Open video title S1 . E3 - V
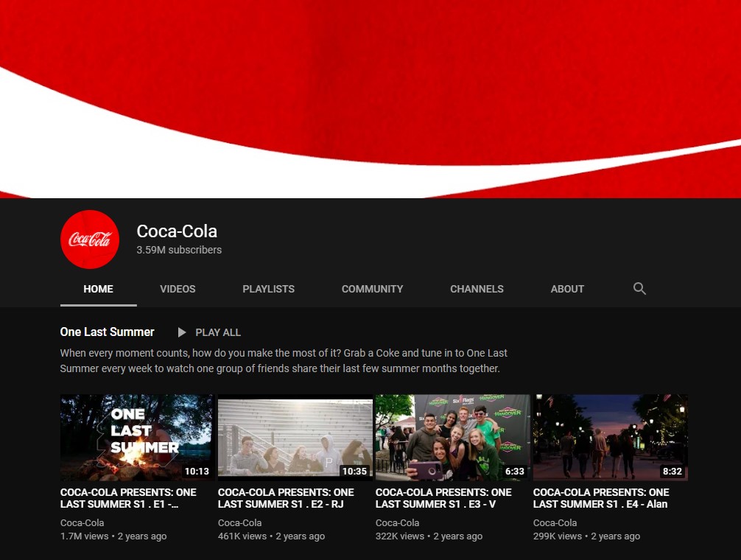The height and width of the screenshot is (560, 741). point(443,498)
